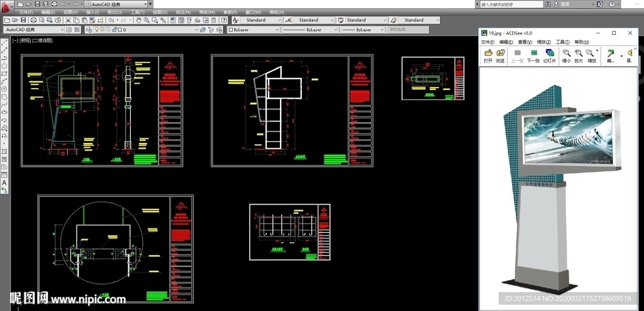The image size is (644, 311).
Task: Click the [二维线框] visual style label
Action: point(42,40)
